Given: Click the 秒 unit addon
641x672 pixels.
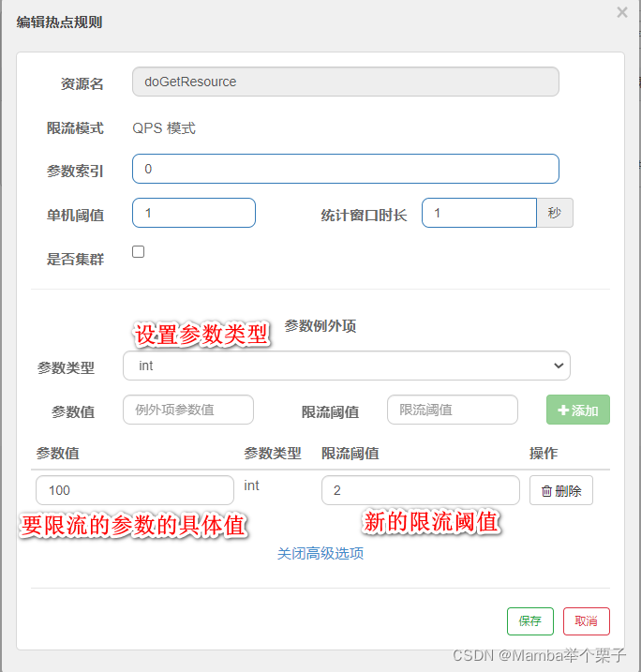Looking at the screenshot, I should pyautogui.click(x=555, y=213).
